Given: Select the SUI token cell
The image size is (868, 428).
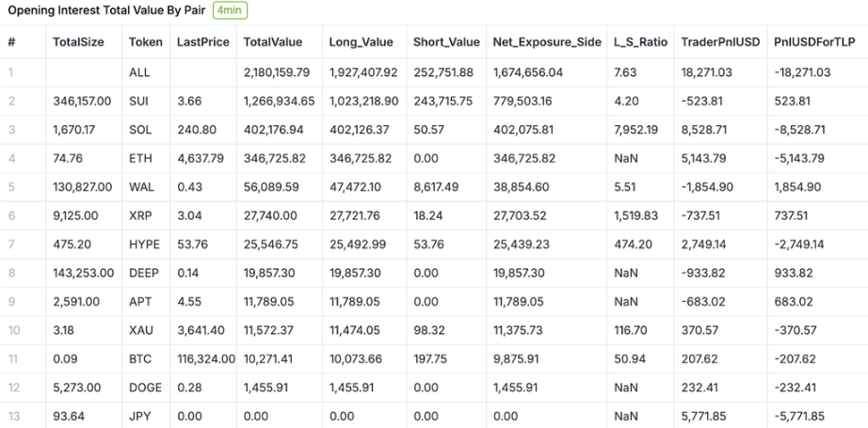Looking at the screenshot, I should [138, 100].
